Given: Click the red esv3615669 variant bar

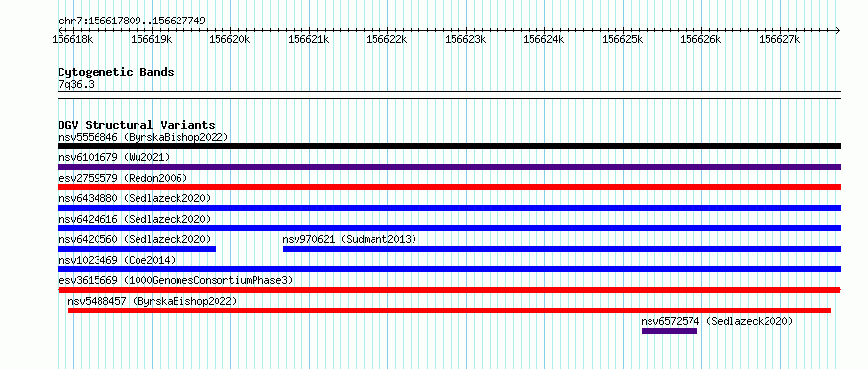Looking at the screenshot, I should [449, 290].
